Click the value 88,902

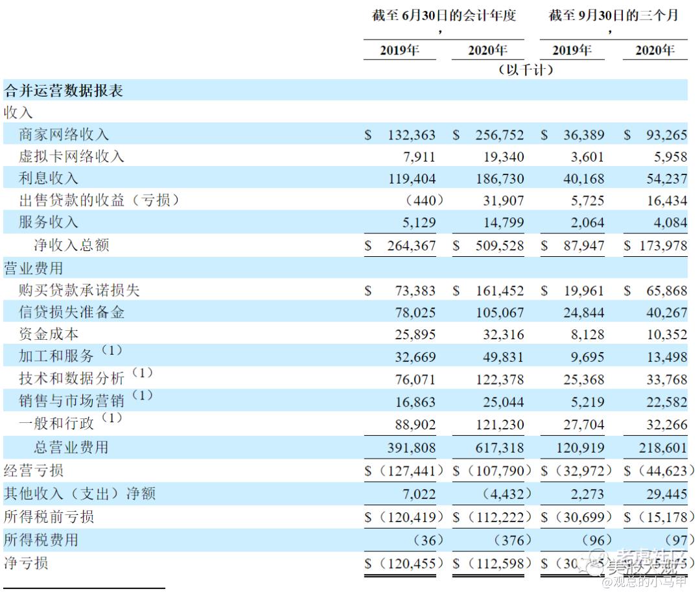(415, 425)
